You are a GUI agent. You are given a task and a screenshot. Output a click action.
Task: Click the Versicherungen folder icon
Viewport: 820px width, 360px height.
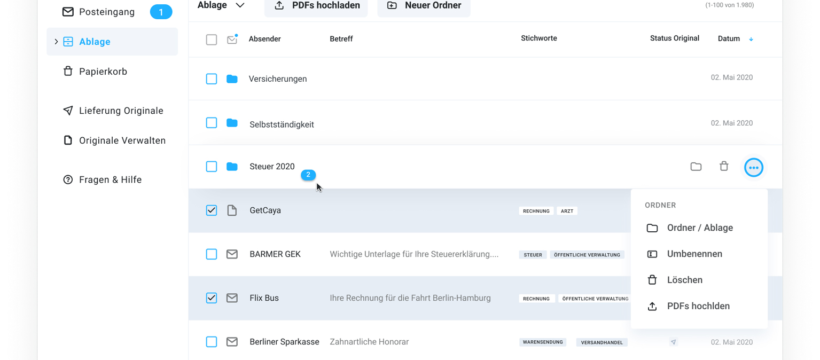point(232,79)
